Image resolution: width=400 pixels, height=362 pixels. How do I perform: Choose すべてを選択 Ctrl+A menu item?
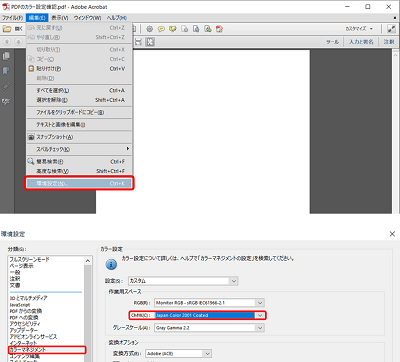click(x=79, y=90)
